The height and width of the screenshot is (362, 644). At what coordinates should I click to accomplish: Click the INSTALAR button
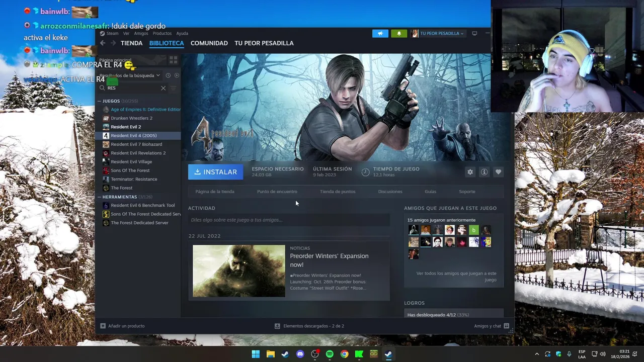click(x=216, y=172)
